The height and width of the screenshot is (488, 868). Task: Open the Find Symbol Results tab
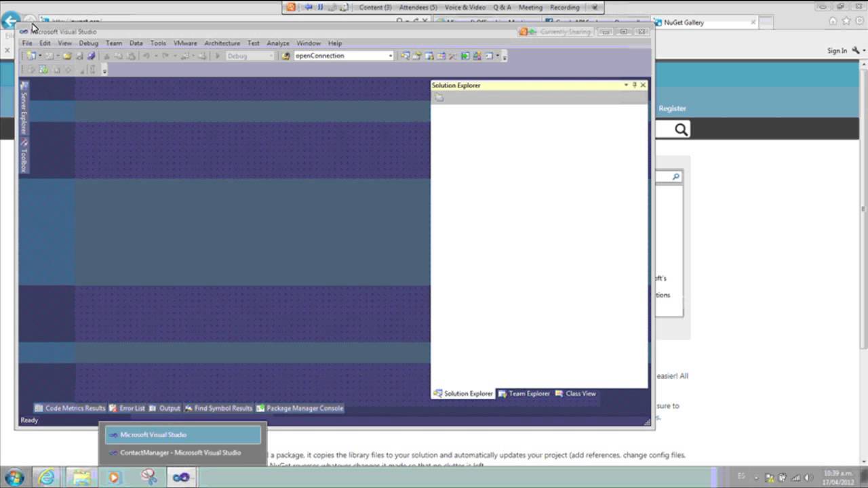218,409
